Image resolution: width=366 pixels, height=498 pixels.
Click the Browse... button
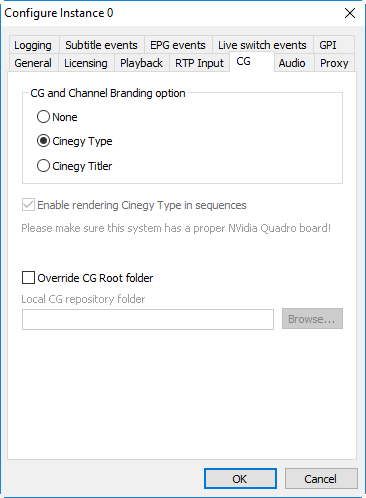pyautogui.click(x=312, y=319)
